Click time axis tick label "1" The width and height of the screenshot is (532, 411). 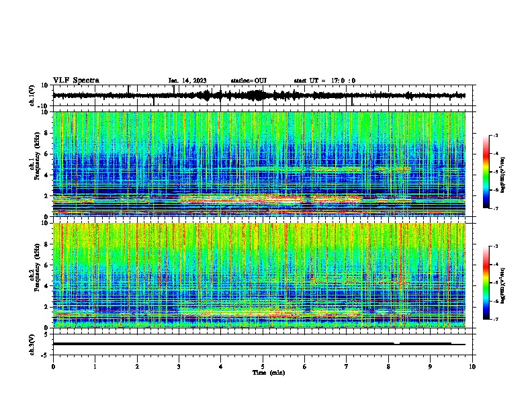(x=95, y=367)
